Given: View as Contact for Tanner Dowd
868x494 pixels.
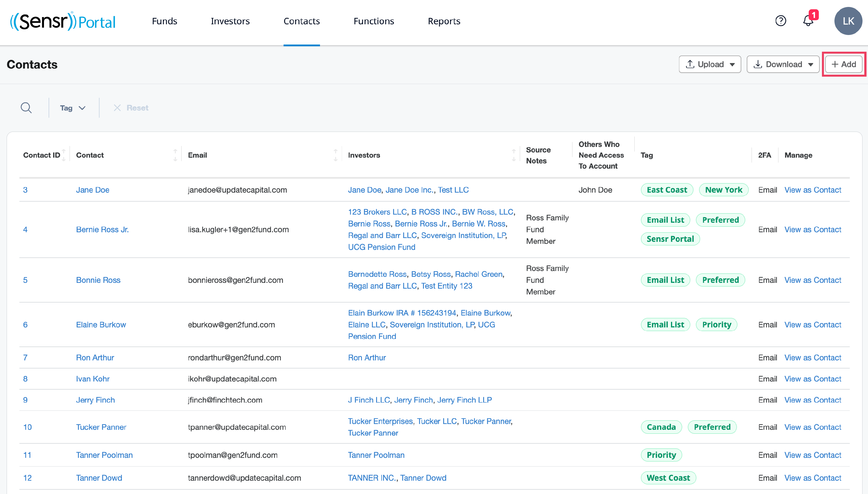Looking at the screenshot, I should (813, 478).
